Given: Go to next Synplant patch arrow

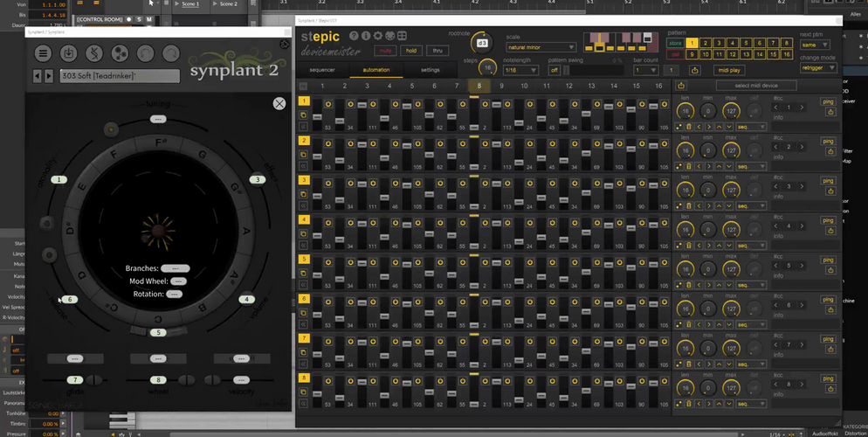Looking at the screenshot, I should (x=49, y=76).
